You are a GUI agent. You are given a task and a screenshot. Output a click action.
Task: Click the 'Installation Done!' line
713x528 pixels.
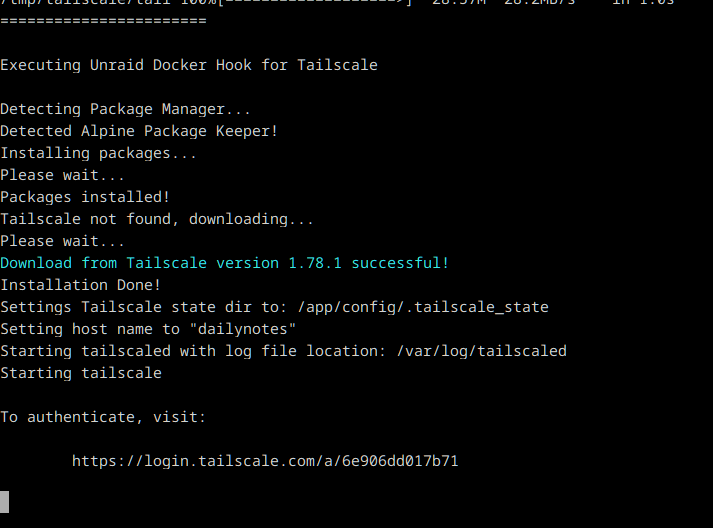80,285
